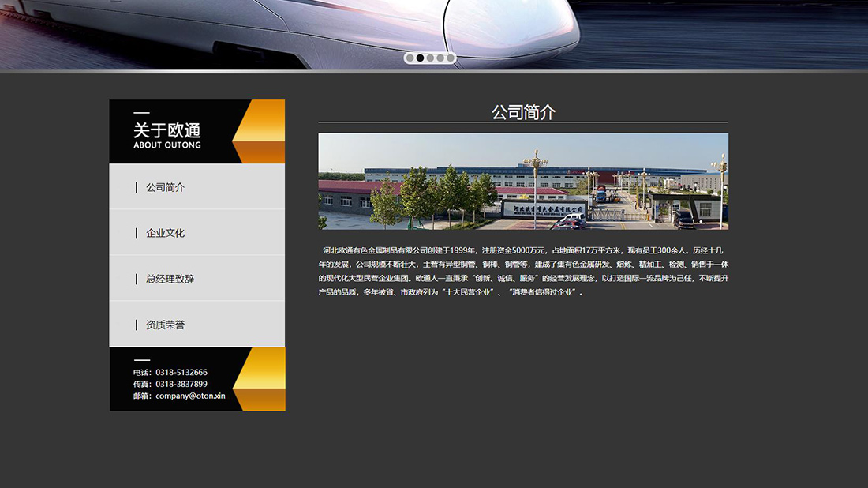
Task: Click the company@oton.xin email address
Action: [x=190, y=396]
